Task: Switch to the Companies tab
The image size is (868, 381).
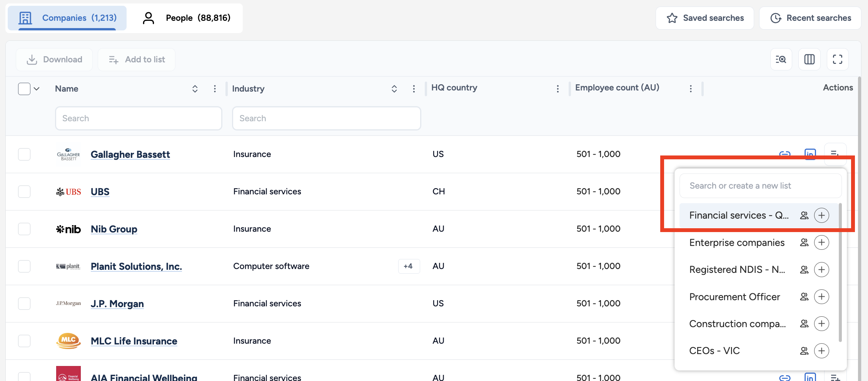Action: click(67, 18)
